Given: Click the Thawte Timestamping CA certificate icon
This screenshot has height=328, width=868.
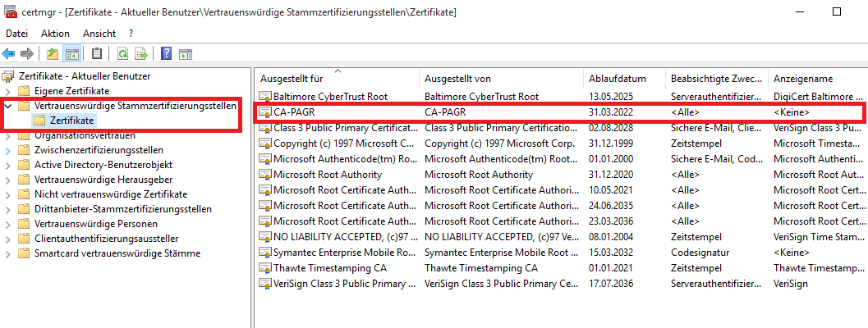Looking at the screenshot, I should click(266, 268).
